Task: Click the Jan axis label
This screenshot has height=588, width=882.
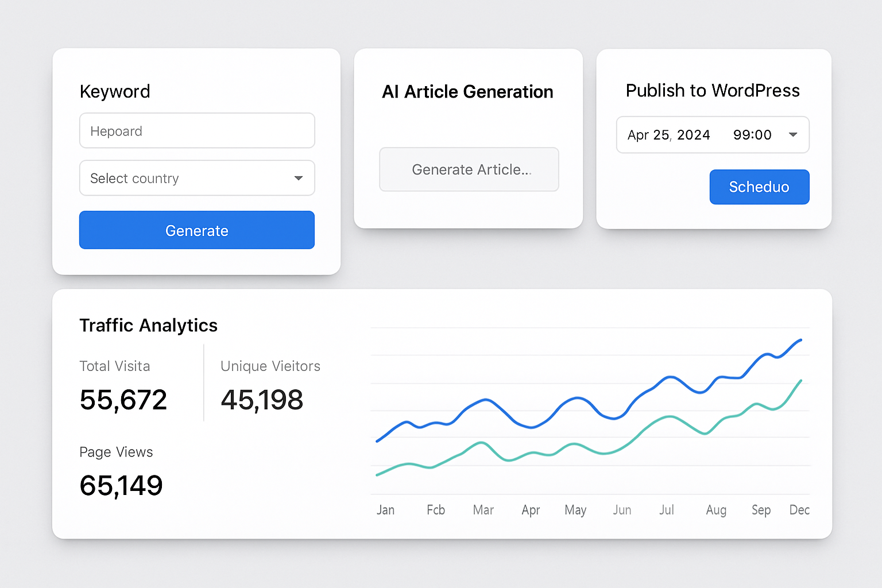Action: click(385, 510)
